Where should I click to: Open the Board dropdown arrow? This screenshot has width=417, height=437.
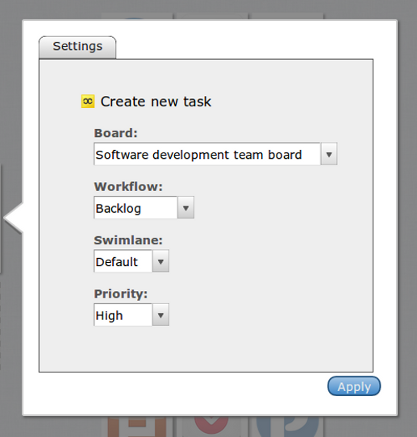pyautogui.click(x=329, y=154)
